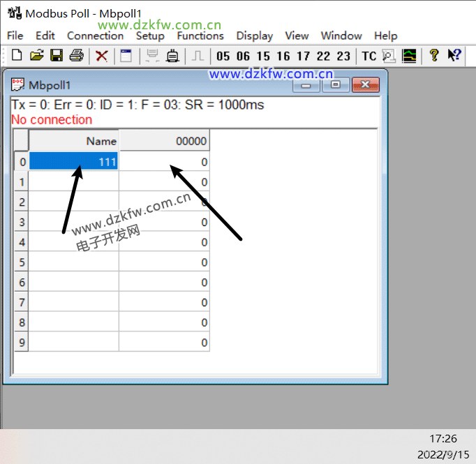Save using the floppy disk icon
The width and height of the screenshot is (476, 464).
(57, 56)
